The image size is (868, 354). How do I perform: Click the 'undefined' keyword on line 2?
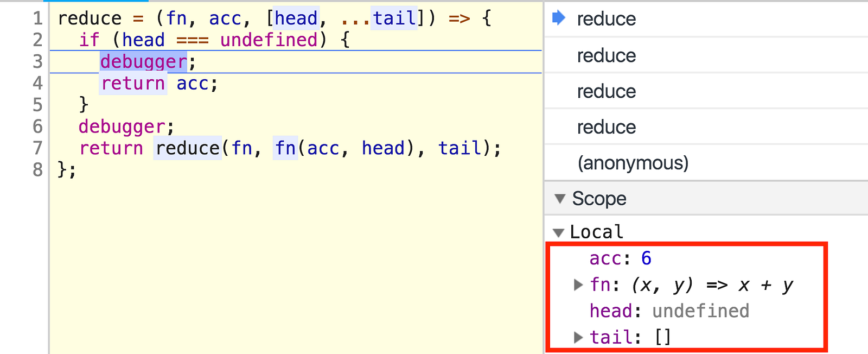269,40
